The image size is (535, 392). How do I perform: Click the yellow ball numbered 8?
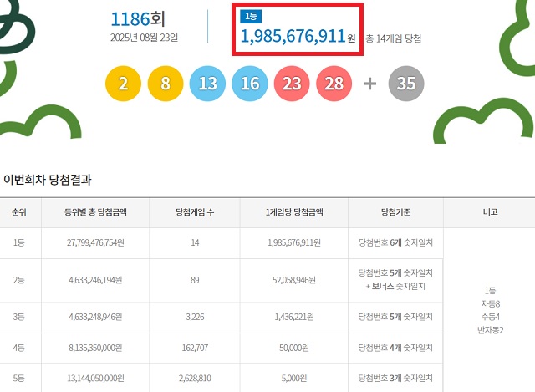tap(165, 84)
